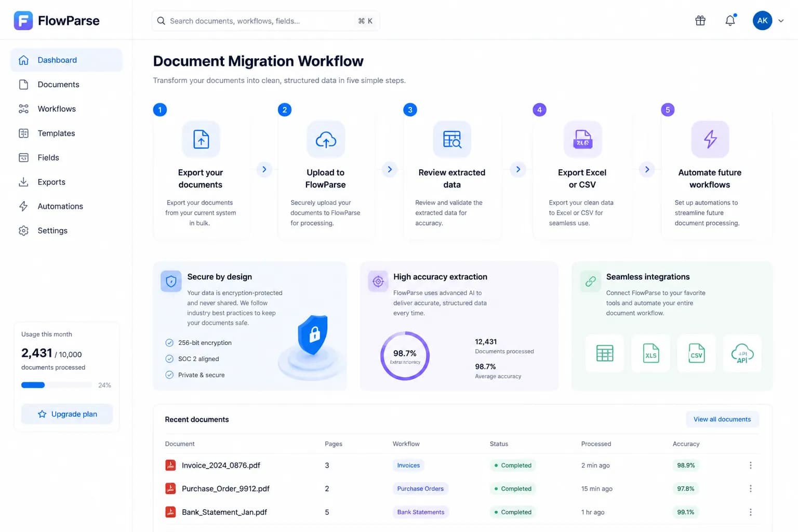
Task: Click chevron after Export Excel or CSV step
Action: (x=647, y=169)
